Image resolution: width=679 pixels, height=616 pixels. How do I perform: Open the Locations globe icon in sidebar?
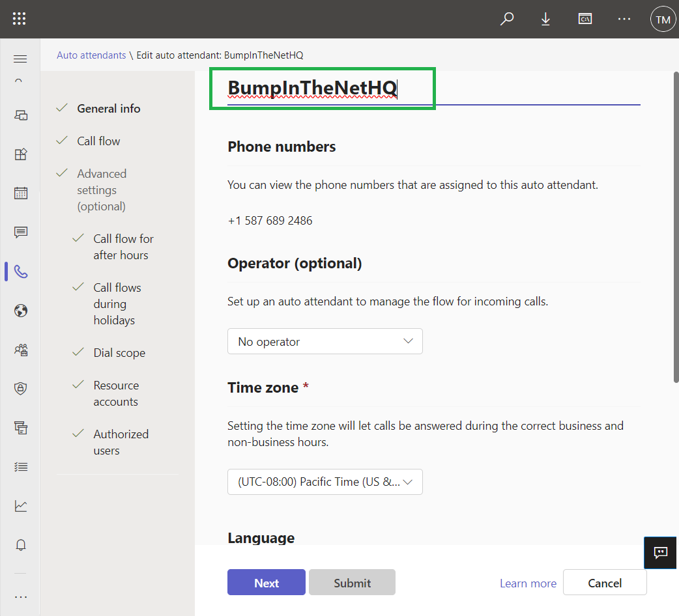(x=21, y=311)
